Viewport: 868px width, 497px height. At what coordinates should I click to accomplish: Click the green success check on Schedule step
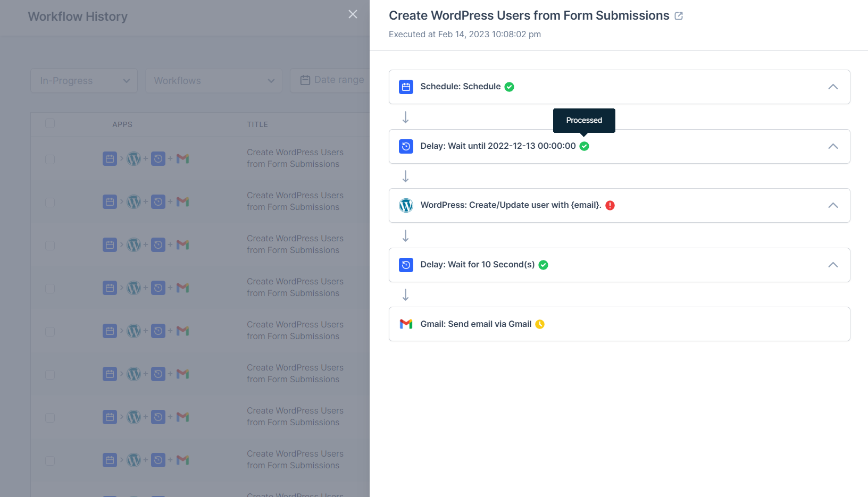pos(509,86)
